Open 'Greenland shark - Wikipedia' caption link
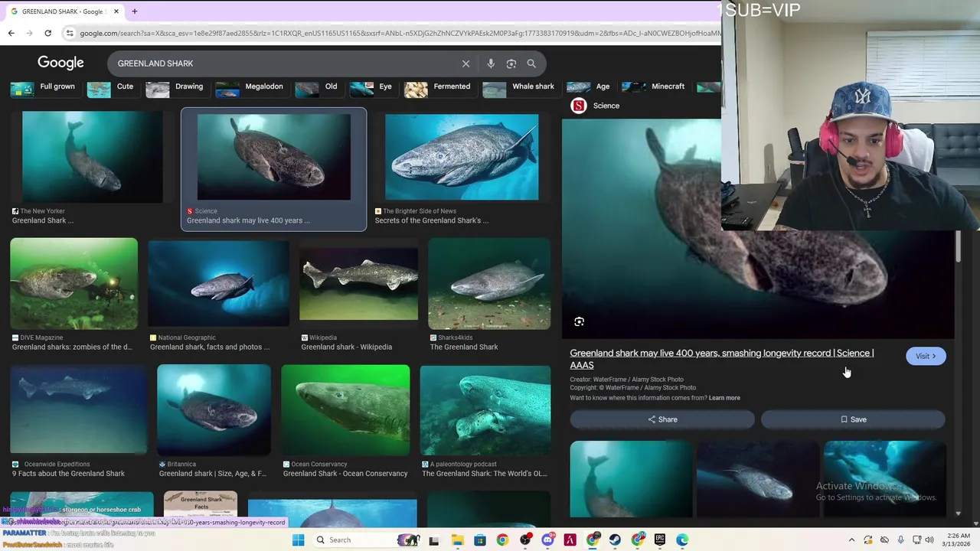 pos(346,347)
